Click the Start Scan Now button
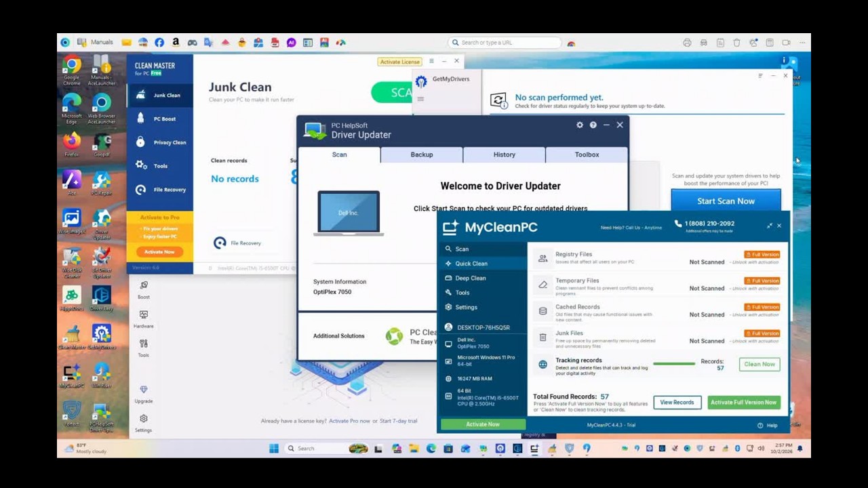The height and width of the screenshot is (488, 868). pyautogui.click(x=726, y=201)
